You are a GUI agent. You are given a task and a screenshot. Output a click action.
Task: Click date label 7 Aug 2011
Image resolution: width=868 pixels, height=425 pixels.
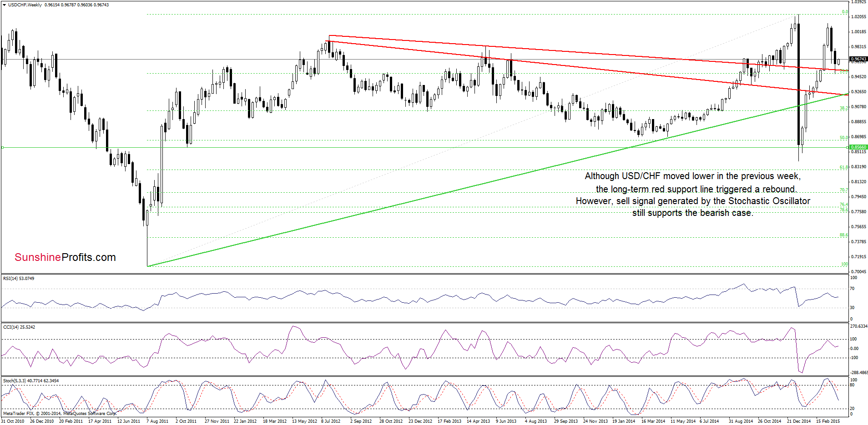[x=157, y=421]
